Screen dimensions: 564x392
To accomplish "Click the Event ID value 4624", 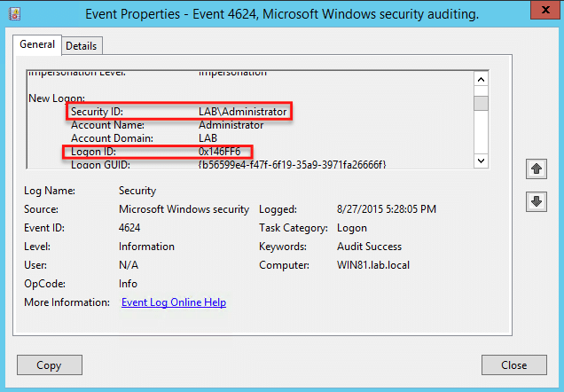I will coord(129,228).
